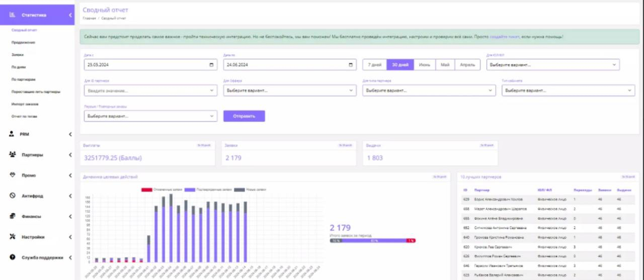Click the badge on Выплаты card
This screenshot has height=280, width=644.
click(204, 145)
